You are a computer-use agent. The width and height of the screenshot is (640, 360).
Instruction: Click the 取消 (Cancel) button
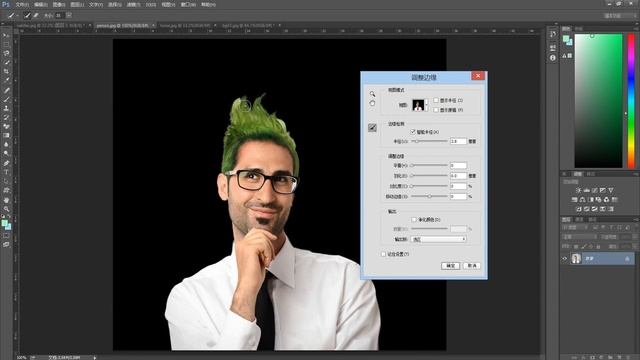(472, 266)
